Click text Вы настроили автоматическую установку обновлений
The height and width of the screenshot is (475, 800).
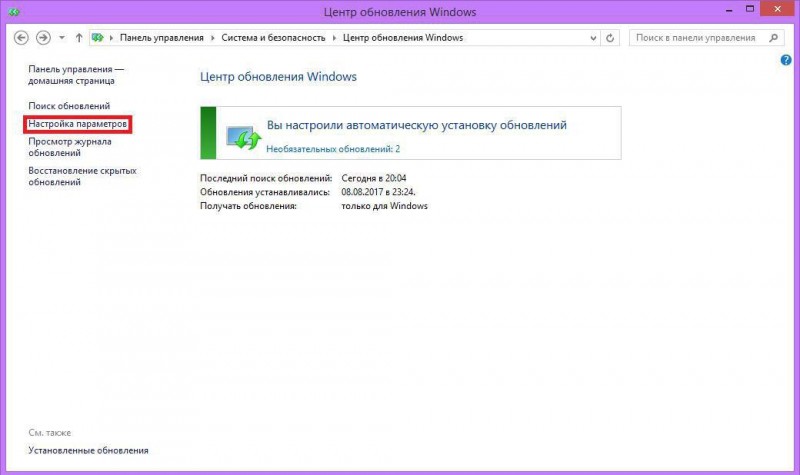click(417, 125)
